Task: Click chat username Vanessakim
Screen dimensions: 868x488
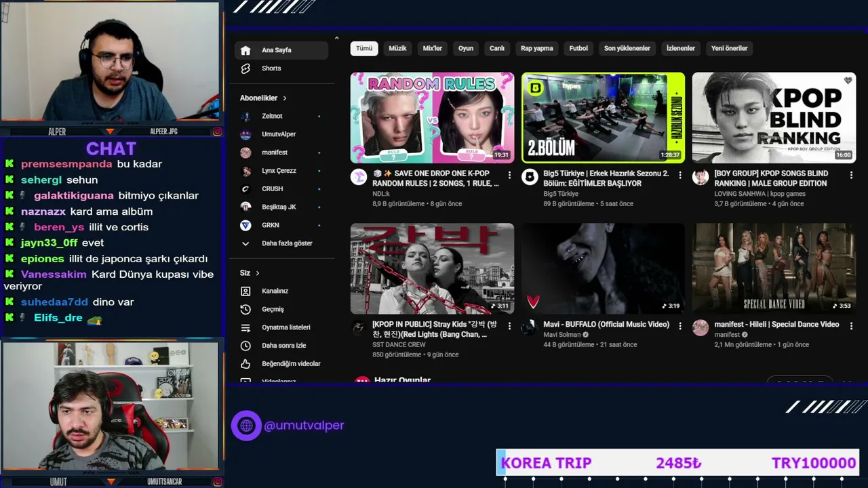Action: (x=54, y=274)
